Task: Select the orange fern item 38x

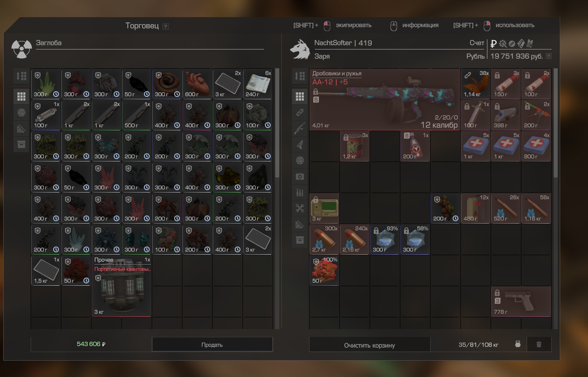Action: click(x=476, y=84)
